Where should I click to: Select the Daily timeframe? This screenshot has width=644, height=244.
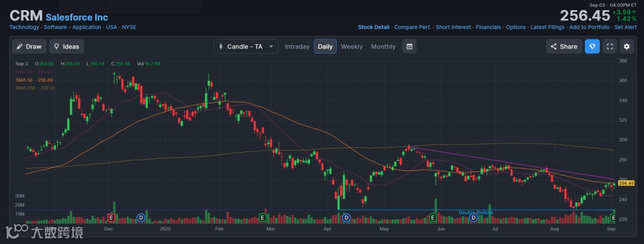[326, 47]
